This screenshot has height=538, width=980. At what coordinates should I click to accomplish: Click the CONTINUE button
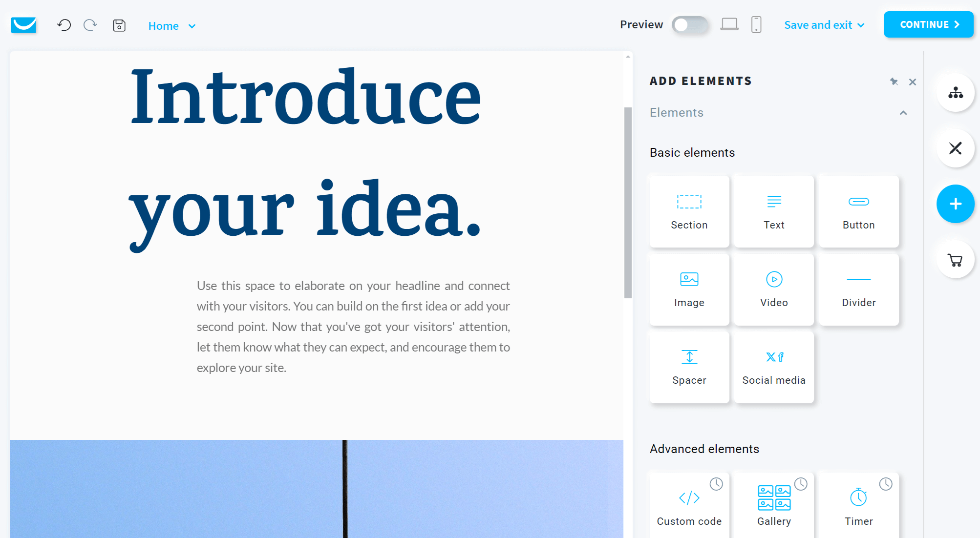tap(926, 25)
